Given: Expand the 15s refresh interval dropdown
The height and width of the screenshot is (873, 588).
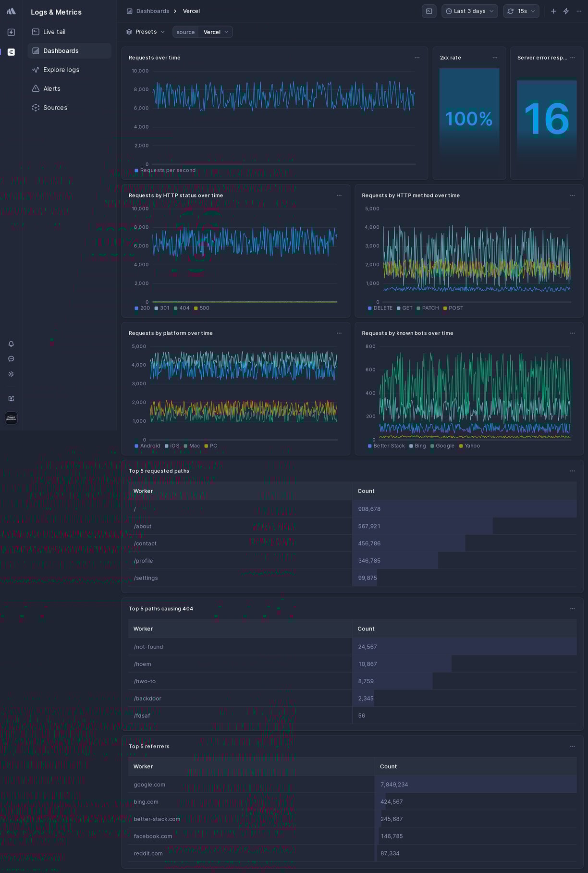Looking at the screenshot, I should click(521, 11).
